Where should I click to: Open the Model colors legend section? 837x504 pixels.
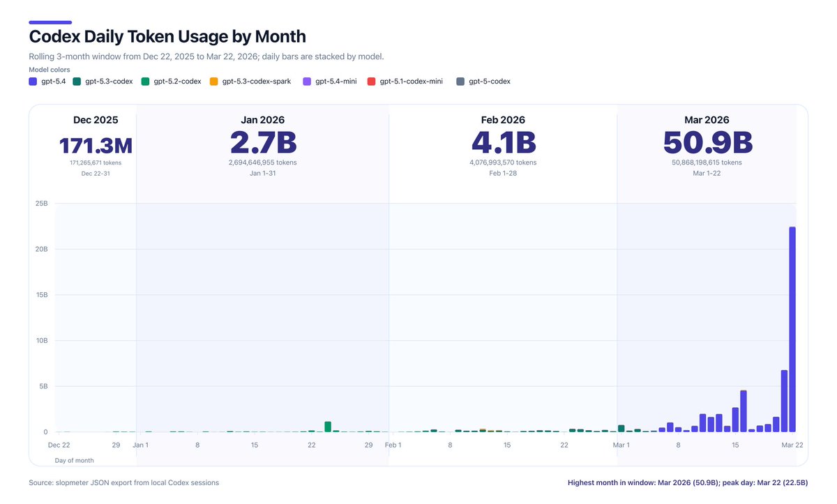point(48,70)
